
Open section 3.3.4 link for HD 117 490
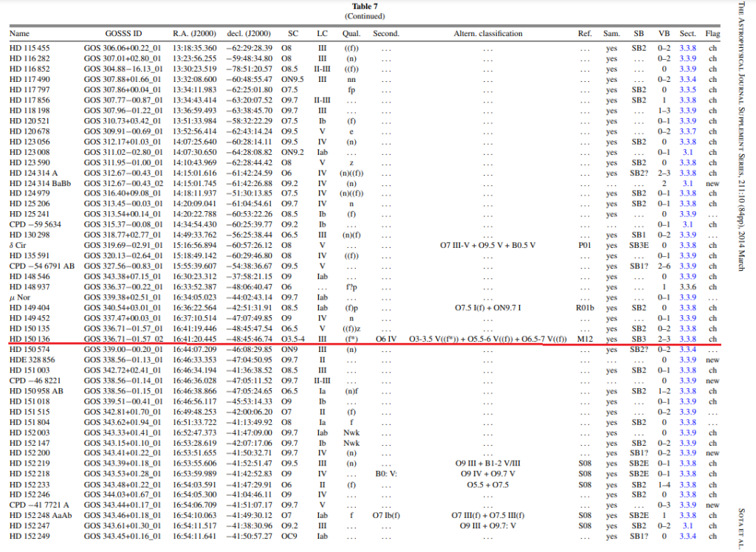(687, 79)
